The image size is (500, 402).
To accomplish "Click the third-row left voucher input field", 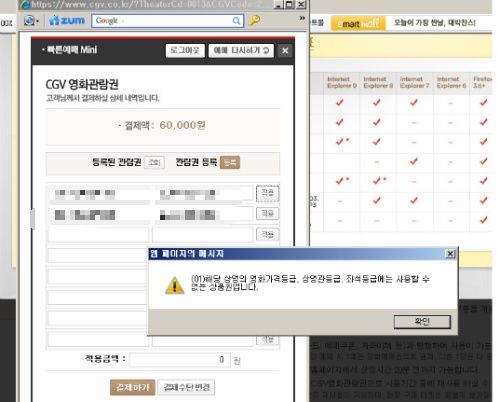I will click(x=98, y=235).
